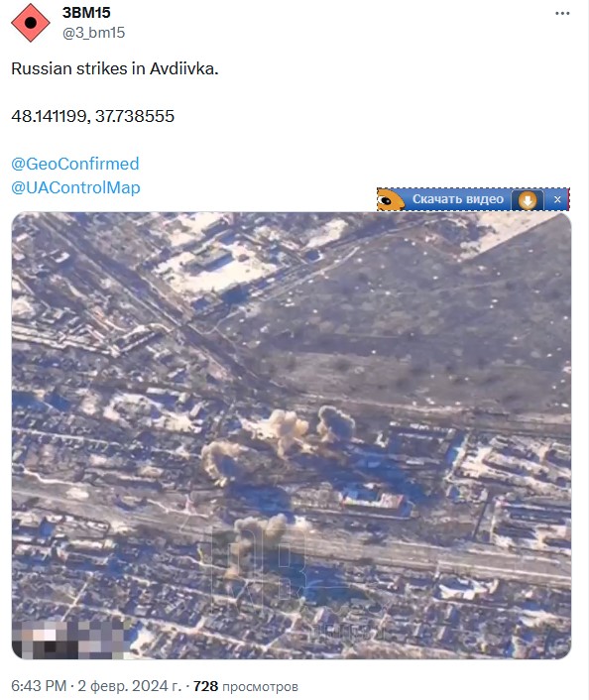
Task: Click the pixelated blurred corner of the video
Action: click(67, 640)
